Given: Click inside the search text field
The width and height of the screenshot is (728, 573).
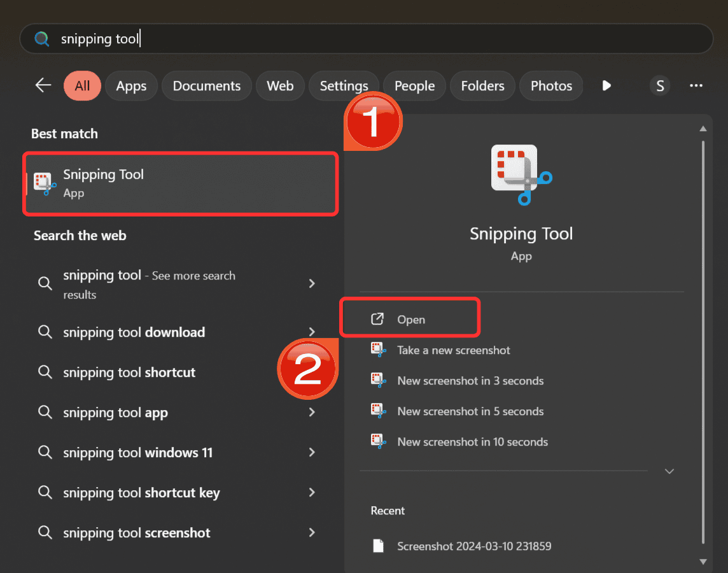Looking at the screenshot, I should (382, 39).
